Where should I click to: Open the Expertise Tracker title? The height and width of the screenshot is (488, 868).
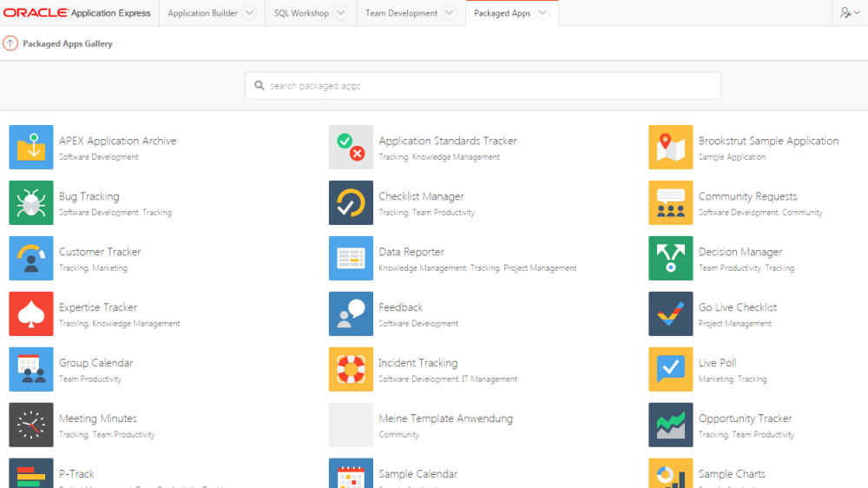pyautogui.click(x=98, y=307)
